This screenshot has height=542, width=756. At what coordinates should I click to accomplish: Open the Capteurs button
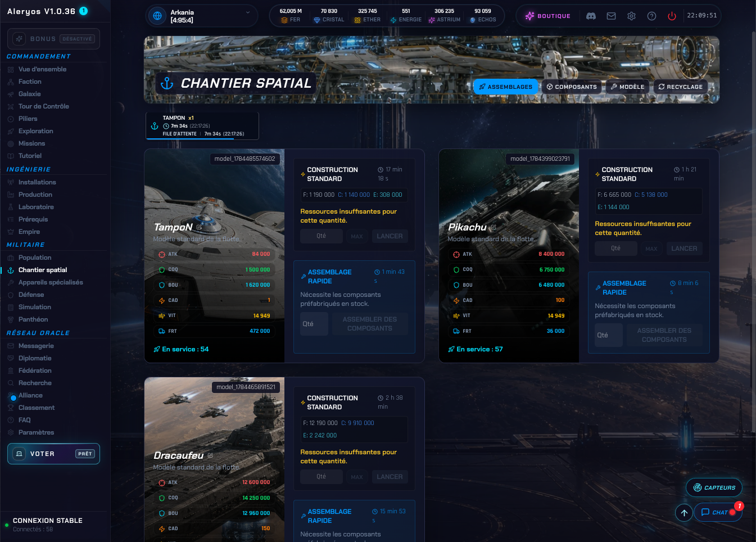[x=714, y=487]
